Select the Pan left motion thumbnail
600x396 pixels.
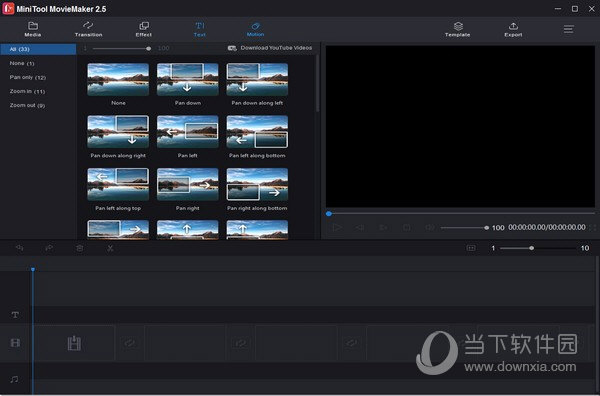pyautogui.click(x=188, y=132)
